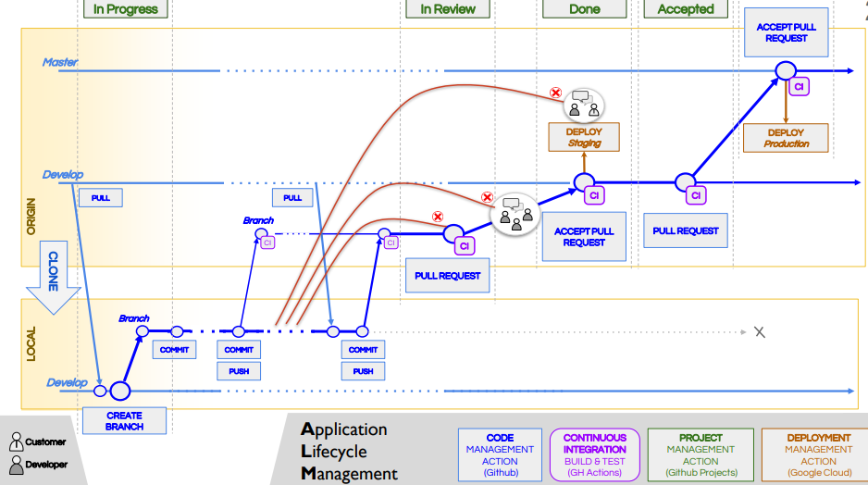The image size is (868, 485).
Task: Click the Developer person icon in the legend
Action: point(17,464)
